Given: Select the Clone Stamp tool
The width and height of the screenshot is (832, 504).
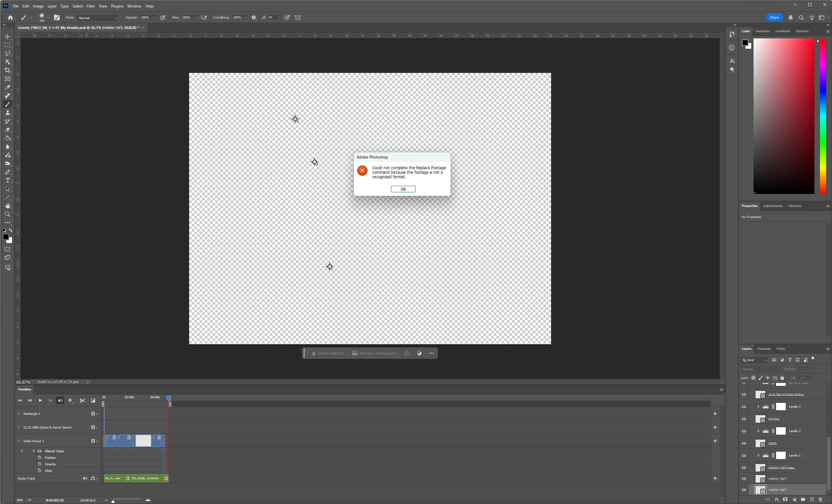Looking at the screenshot, I should [7, 113].
